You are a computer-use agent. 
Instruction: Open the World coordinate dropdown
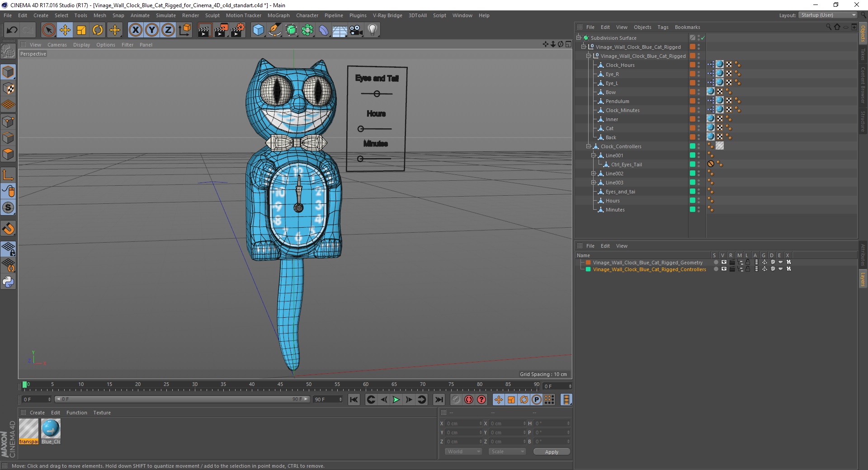[x=463, y=451]
